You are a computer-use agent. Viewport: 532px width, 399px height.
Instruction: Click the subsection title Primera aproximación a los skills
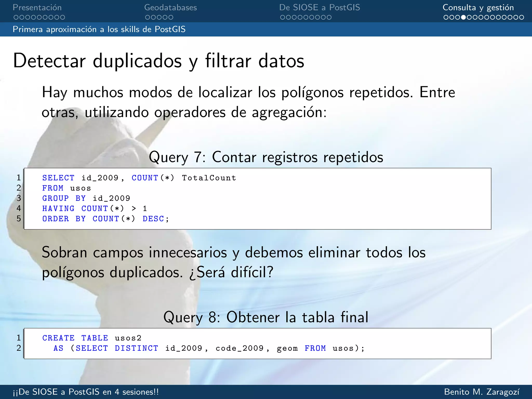[x=99, y=29]
